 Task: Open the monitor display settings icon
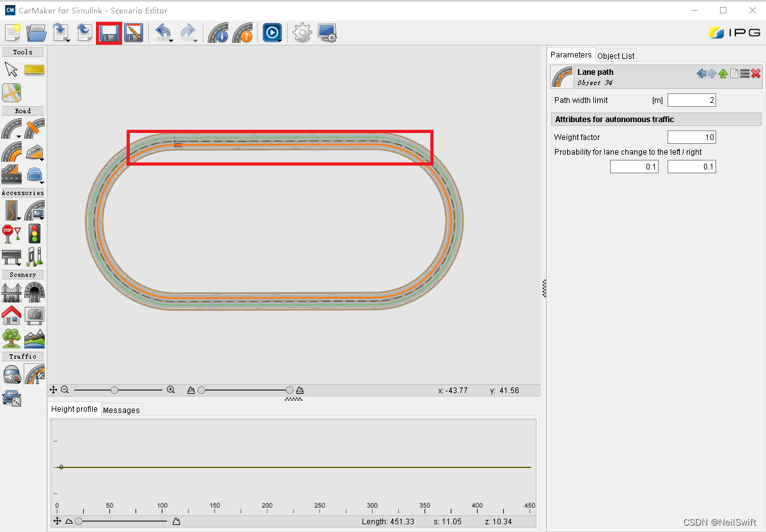point(327,33)
